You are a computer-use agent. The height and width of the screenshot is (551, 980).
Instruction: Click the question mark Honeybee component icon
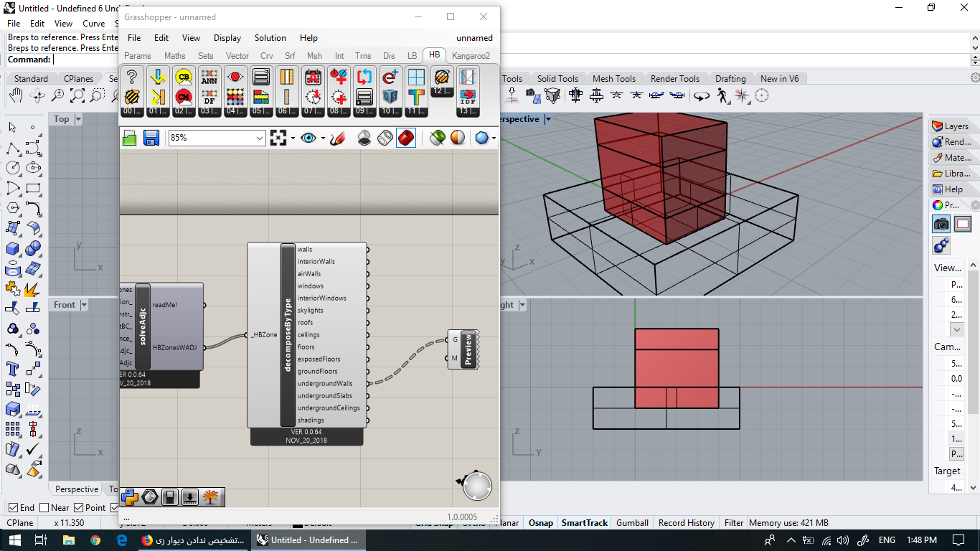click(132, 77)
